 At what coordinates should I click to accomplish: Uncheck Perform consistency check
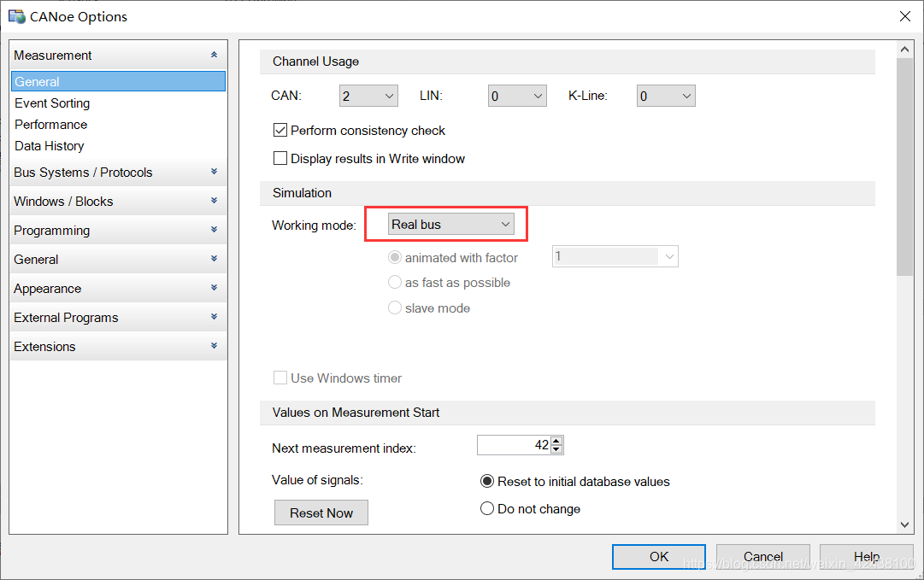coord(280,130)
